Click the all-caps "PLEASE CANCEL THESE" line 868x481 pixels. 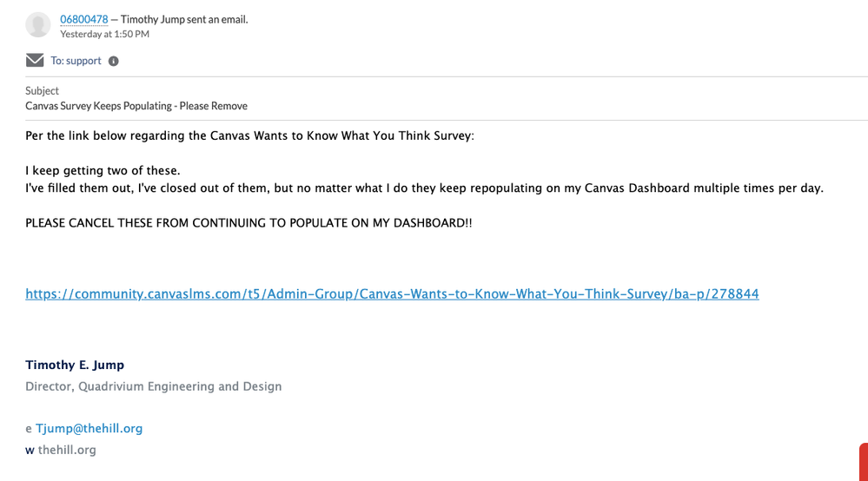click(x=248, y=223)
